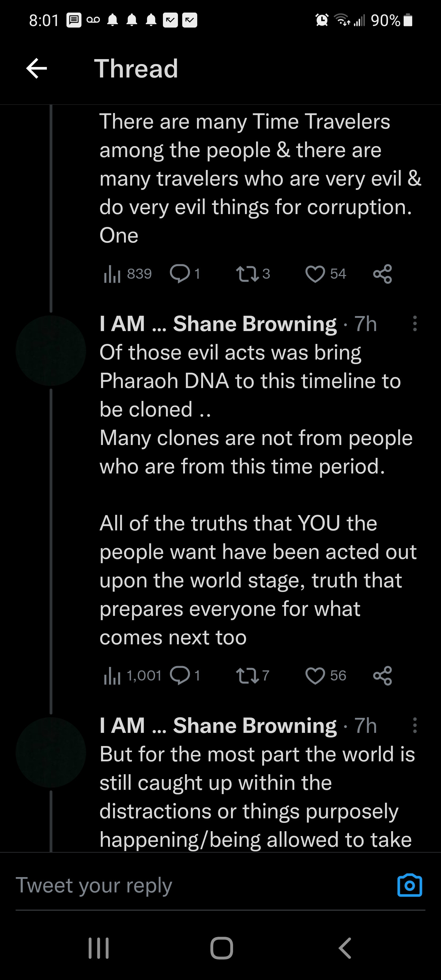The height and width of the screenshot is (980, 441).
Task: Open more options for the last tweet
Action: [415, 726]
